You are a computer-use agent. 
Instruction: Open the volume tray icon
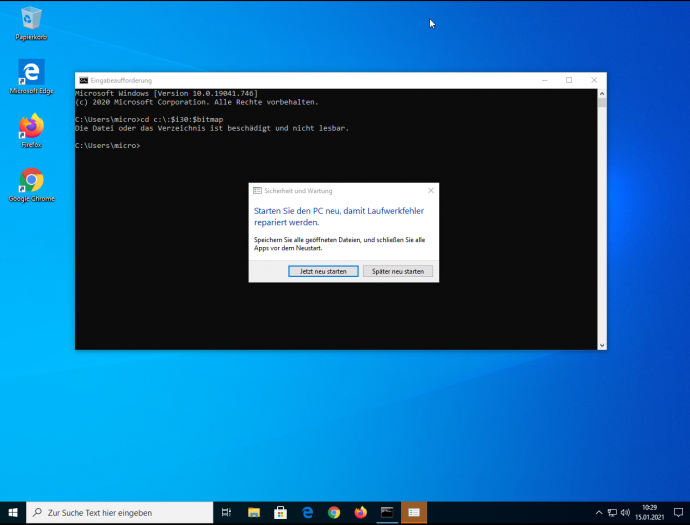tap(625, 512)
